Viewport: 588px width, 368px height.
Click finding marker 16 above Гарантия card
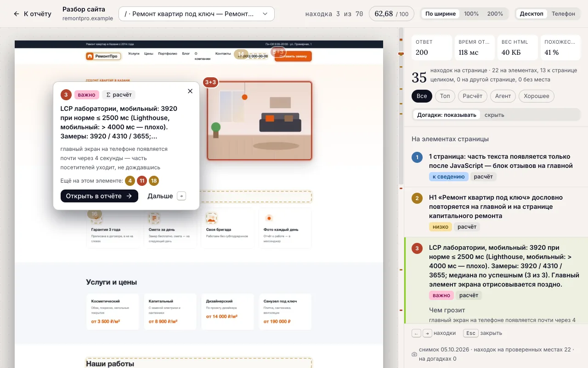pos(95,214)
